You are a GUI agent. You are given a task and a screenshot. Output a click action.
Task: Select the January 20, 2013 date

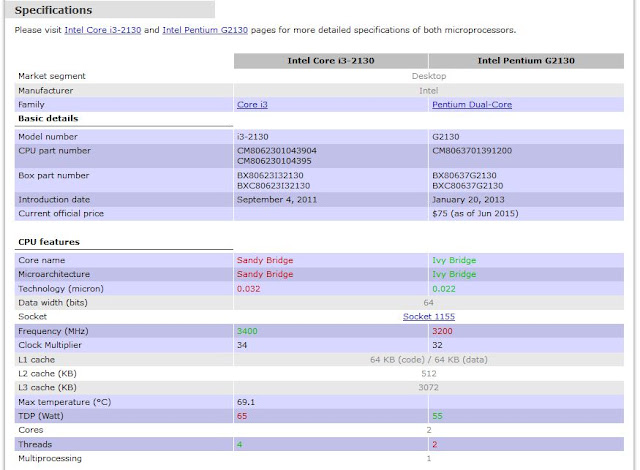[x=468, y=200]
